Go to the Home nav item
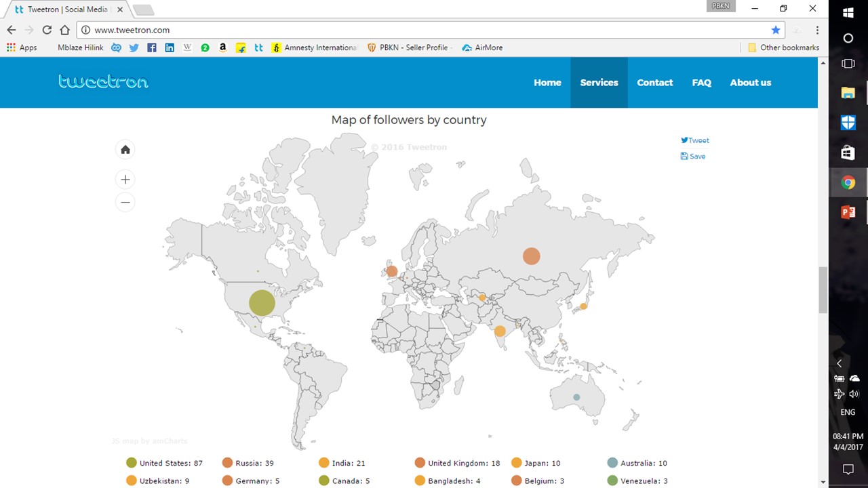Image resolution: width=868 pixels, height=488 pixels. pyautogui.click(x=547, y=83)
